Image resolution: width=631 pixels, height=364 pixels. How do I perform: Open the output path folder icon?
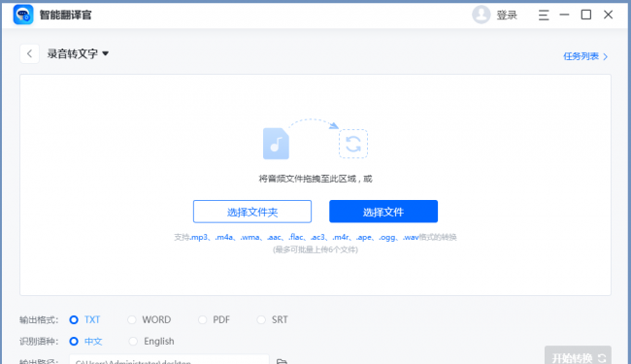(282, 361)
